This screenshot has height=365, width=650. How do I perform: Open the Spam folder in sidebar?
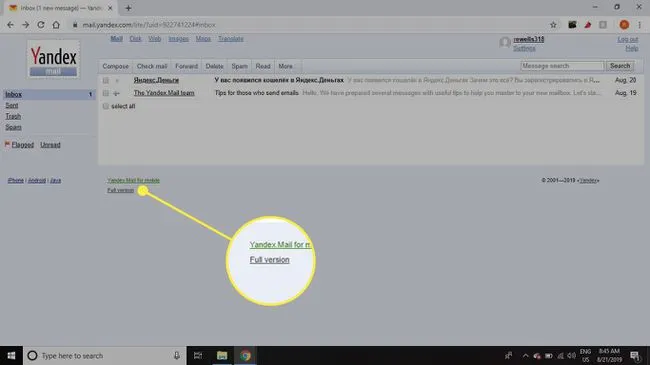13,127
